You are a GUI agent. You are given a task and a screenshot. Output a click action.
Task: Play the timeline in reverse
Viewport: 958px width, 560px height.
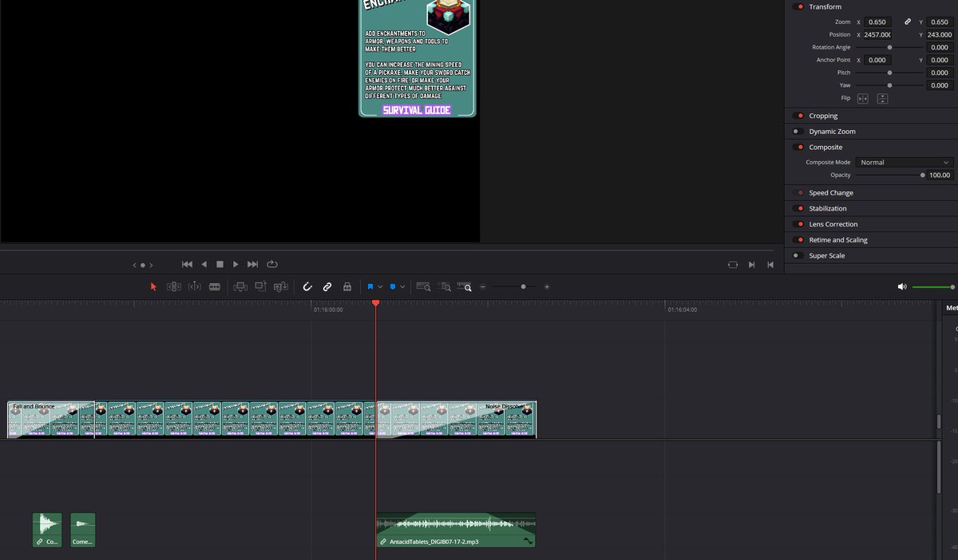204,264
